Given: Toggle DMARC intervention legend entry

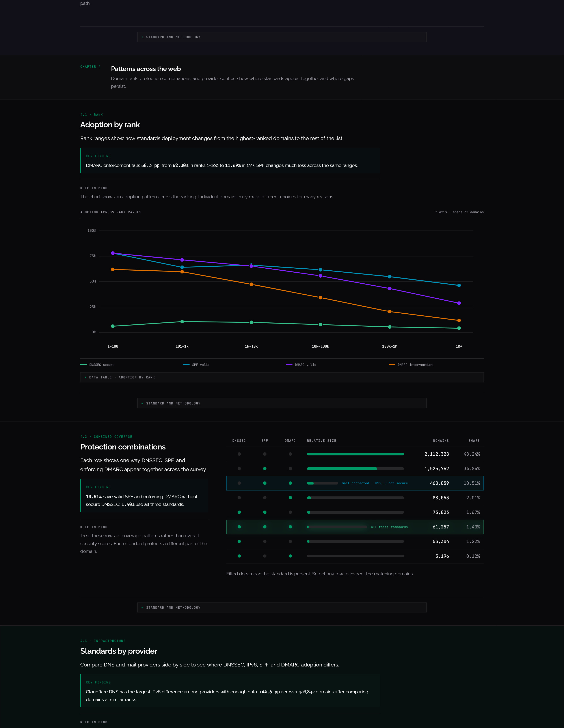Looking at the screenshot, I should pos(410,365).
